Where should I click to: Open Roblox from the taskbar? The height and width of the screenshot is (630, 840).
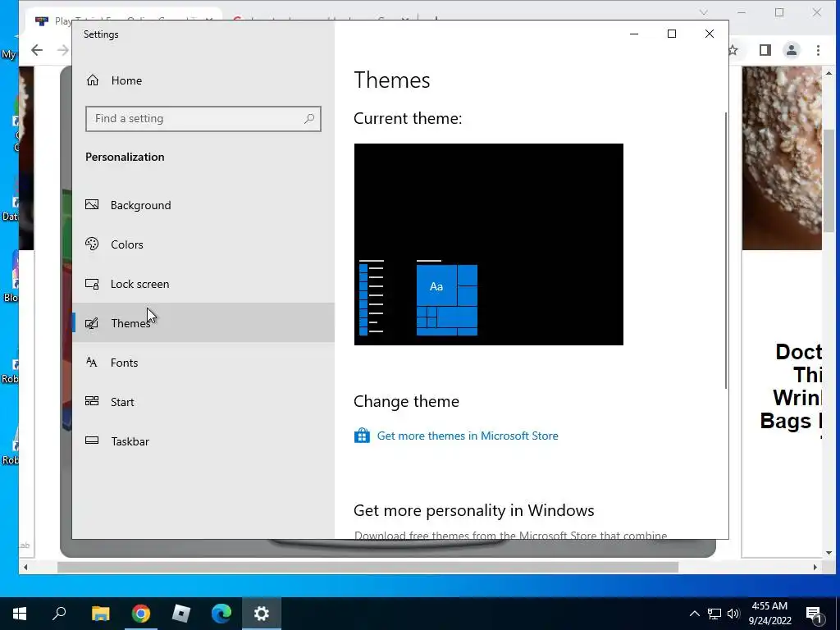pyautogui.click(x=181, y=614)
